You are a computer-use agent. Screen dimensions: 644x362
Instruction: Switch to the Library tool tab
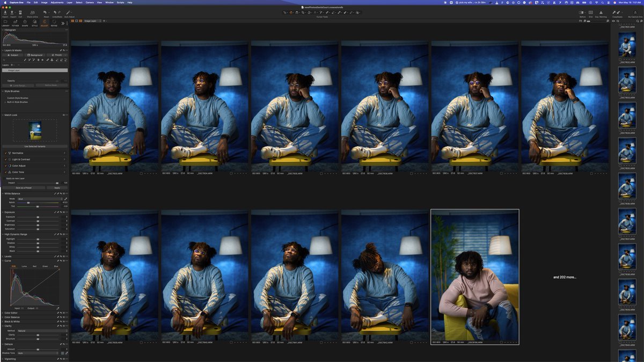[5, 23]
